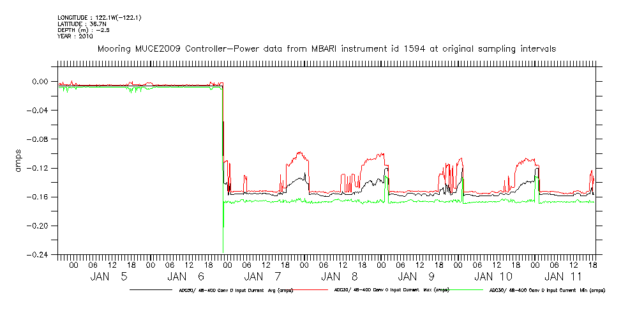Click the 'amps' y-axis label
This screenshot has width=644, height=322.
click(20, 162)
